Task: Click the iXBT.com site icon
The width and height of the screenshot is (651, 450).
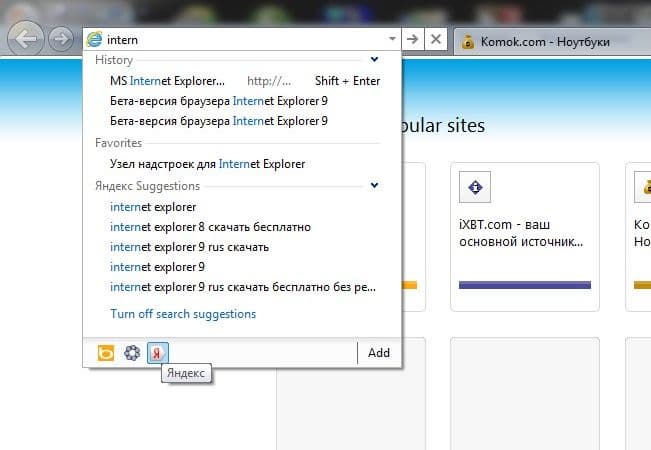Action: click(475, 187)
